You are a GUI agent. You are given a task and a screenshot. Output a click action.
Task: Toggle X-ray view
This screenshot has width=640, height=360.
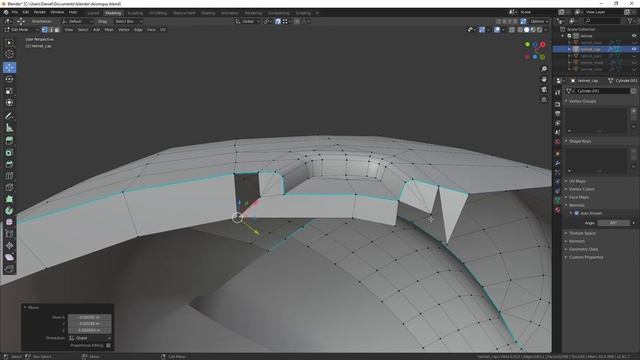[x=511, y=30]
